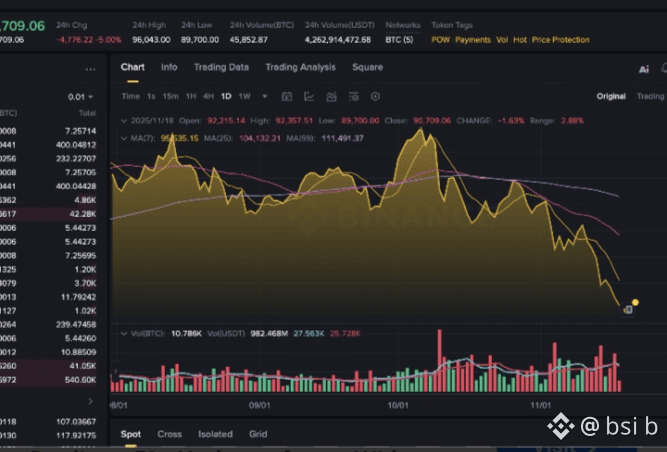The height and width of the screenshot is (452, 667).
Task: Select the 1s chart interval
Action: (x=151, y=97)
